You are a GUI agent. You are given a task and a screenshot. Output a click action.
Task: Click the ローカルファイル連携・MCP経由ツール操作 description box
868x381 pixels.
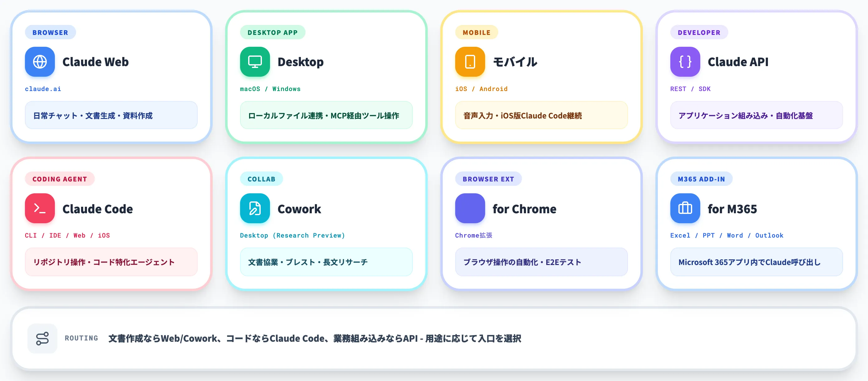pos(326,115)
